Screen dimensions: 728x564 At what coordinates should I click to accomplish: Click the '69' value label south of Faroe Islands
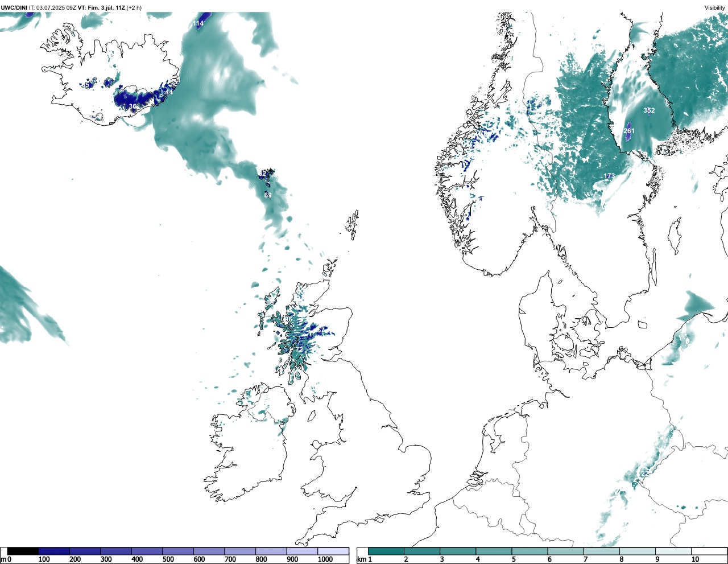coord(267,195)
